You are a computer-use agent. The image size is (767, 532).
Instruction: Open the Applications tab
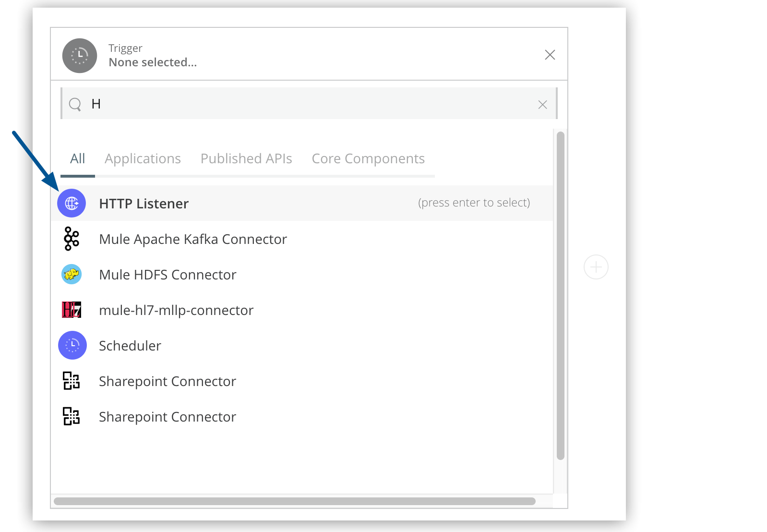143,159
